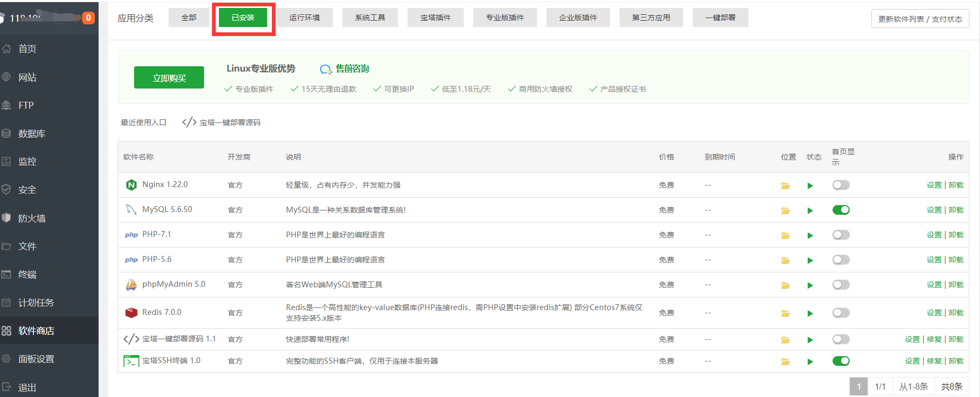Toggle homepage display for 宝塔一键部署源码 1.1

[841, 339]
